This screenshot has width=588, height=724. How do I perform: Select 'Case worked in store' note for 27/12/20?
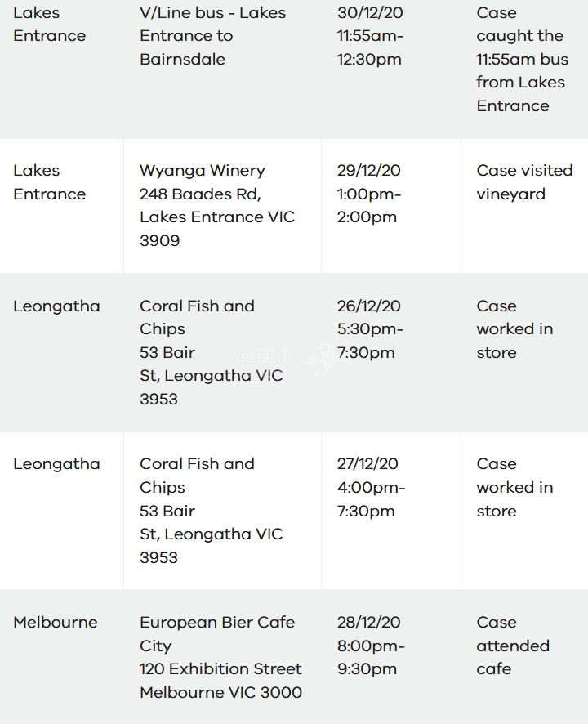pos(514,488)
